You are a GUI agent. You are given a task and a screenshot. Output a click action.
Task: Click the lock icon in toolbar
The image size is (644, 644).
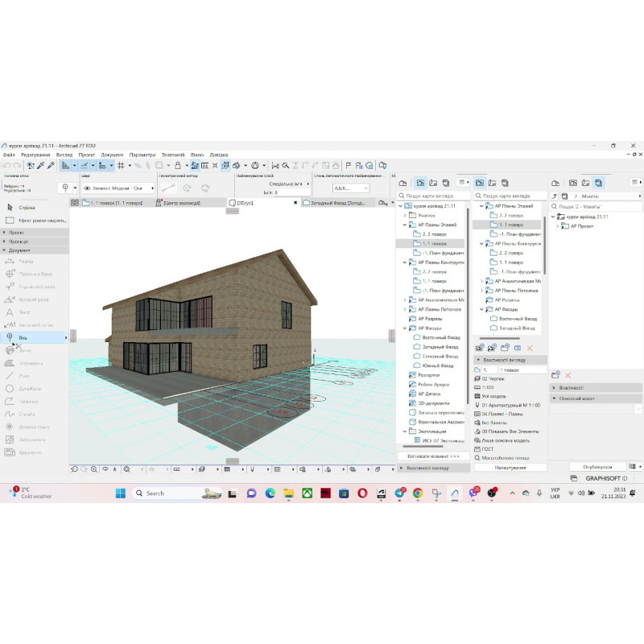pos(177,165)
